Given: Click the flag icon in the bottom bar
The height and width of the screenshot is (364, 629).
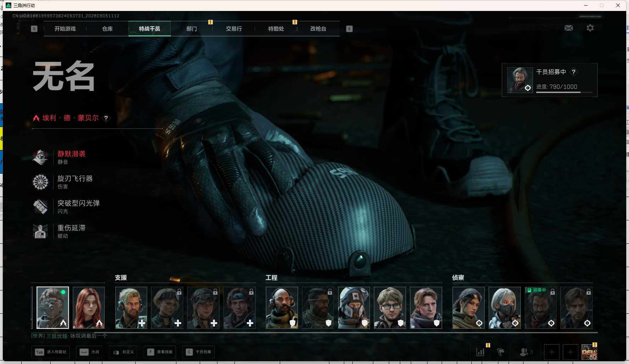Looking at the screenshot, I should pos(500,352).
